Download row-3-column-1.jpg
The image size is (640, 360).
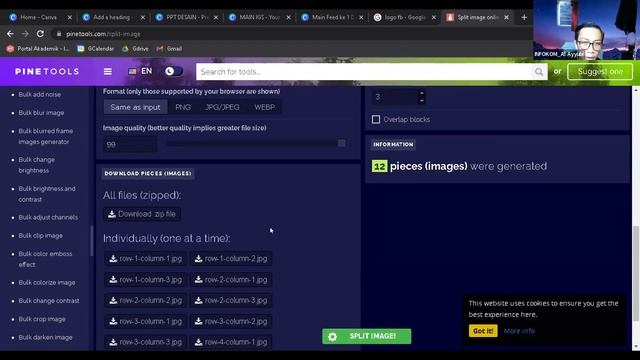coord(145,321)
